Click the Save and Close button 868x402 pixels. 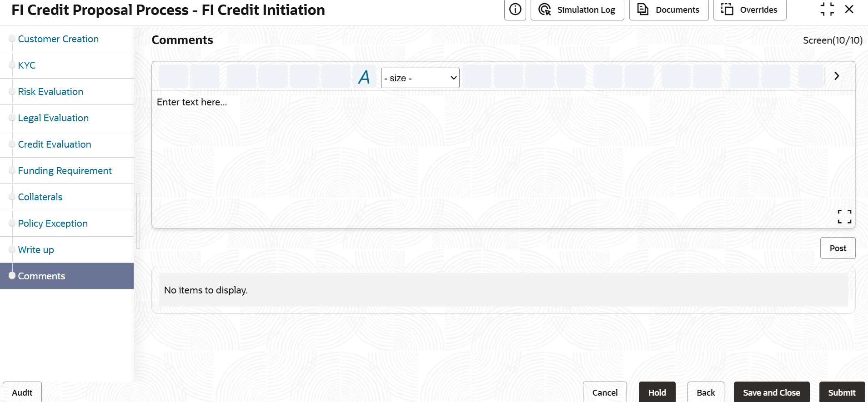[x=771, y=392]
